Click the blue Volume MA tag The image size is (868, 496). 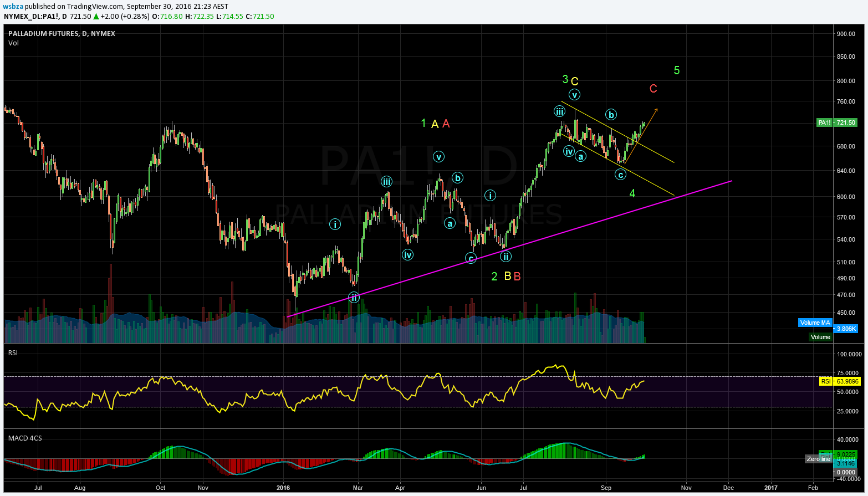[x=815, y=323]
